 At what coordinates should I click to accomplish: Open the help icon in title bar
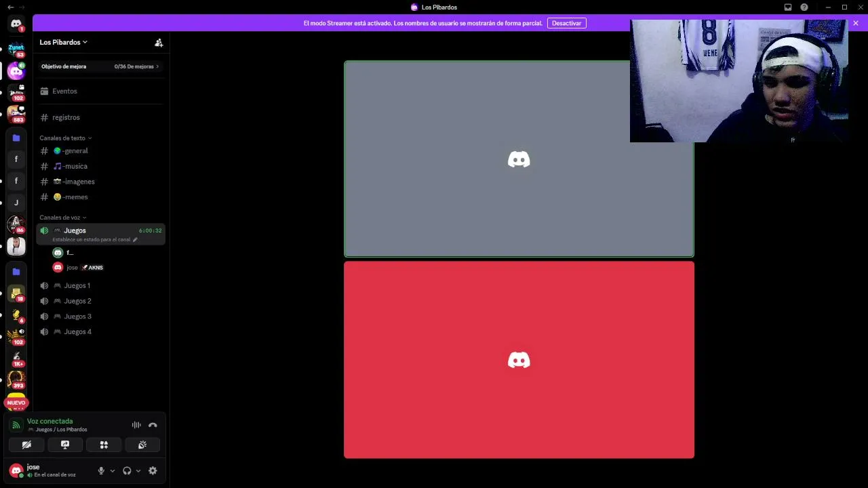click(x=804, y=7)
